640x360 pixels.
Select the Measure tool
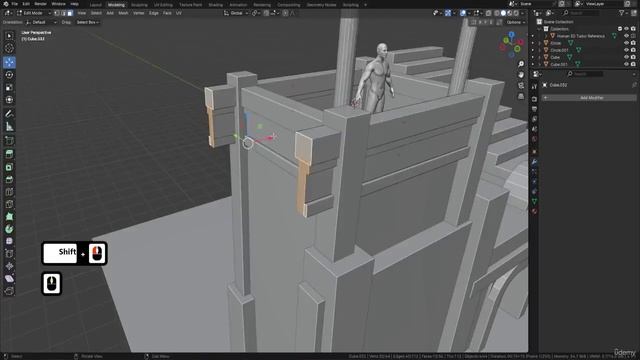point(9,127)
